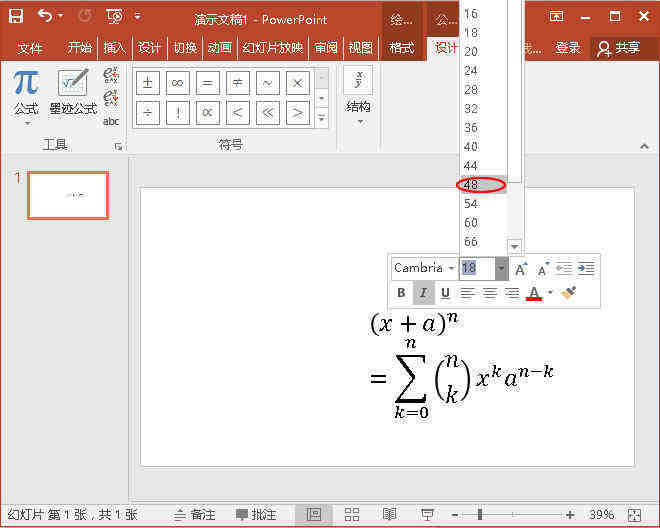Screen dimensions: 660x528
Task: Open font color dropdown arrow
Action: coord(550,293)
